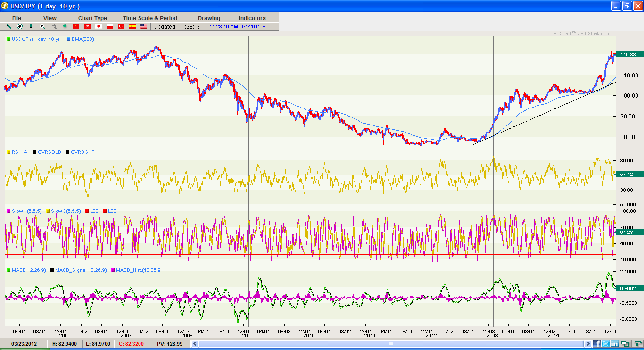Image resolution: width=644 pixels, height=350 pixels.
Task: Click the green ball status icon
Action: coord(65,26)
